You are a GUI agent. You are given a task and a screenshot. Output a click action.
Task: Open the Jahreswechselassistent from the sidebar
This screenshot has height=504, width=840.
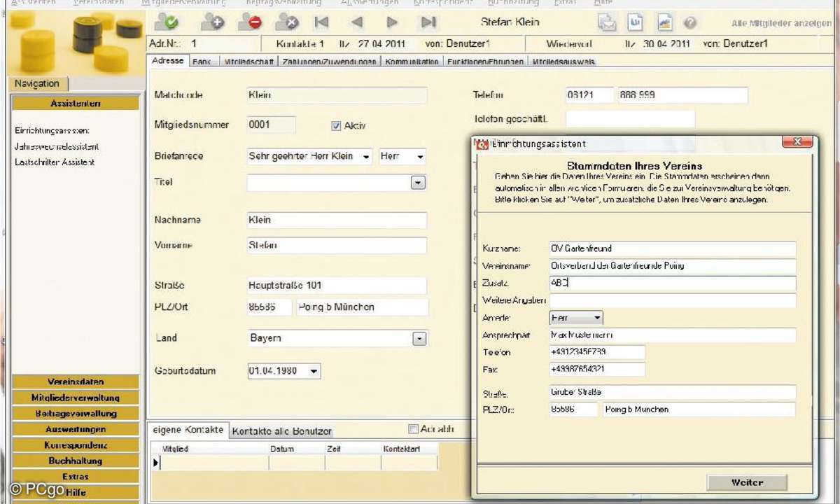coord(56,146)
